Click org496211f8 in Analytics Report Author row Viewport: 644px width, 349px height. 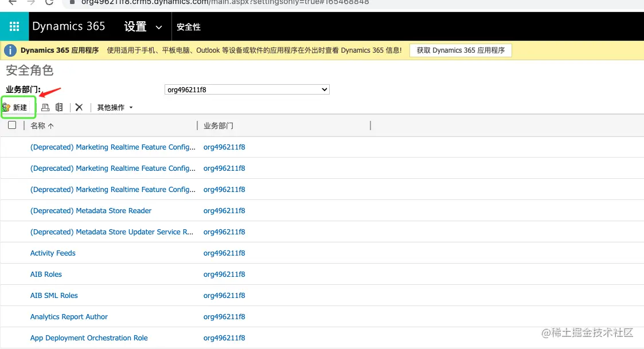click(224, 317)
